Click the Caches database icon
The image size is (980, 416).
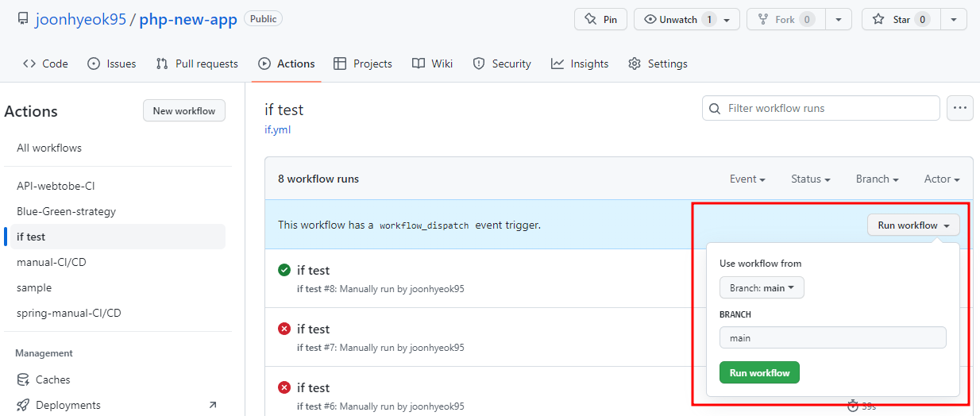(x=23, y=379)
